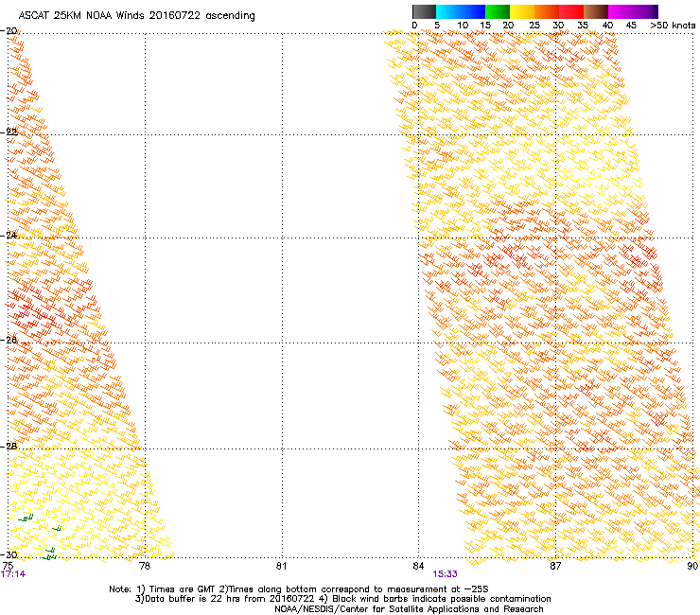Image resolution: width=700 pixels, height=615 pixels.
Task: Click the longitude label 84
Action: 418,566
